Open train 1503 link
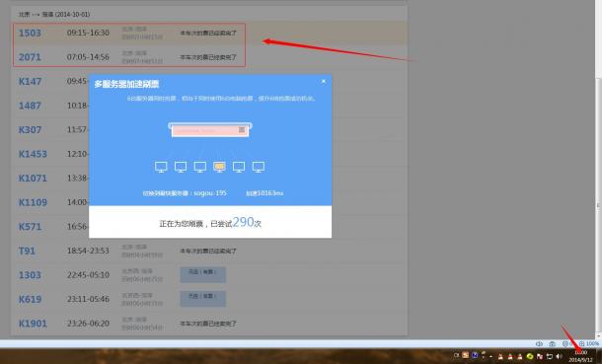 tap(30, 33)
